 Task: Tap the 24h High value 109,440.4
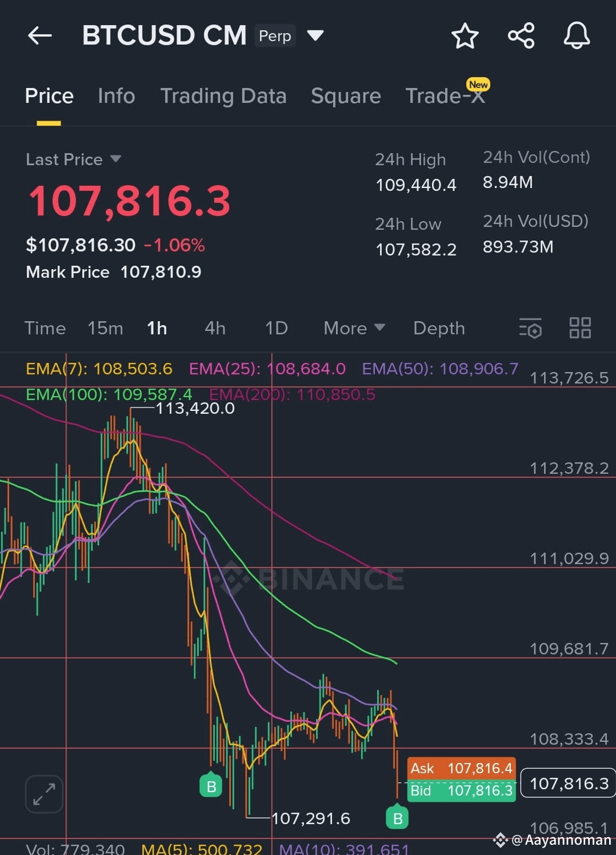416,185
